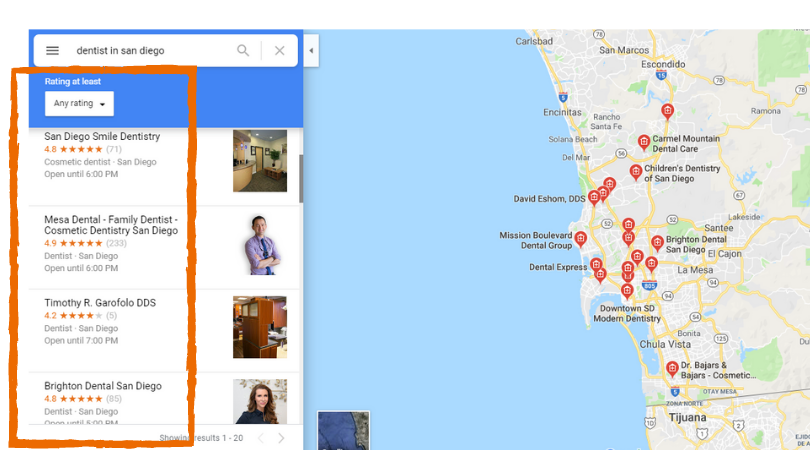Click the 4.8 (71) rating text

click(x=83, y=149)
